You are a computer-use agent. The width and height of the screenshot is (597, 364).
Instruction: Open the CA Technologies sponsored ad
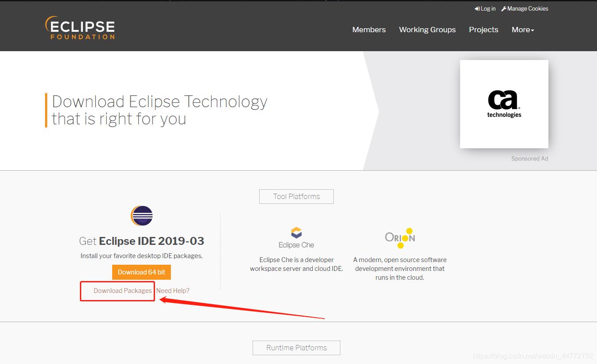tap(504, 104)
